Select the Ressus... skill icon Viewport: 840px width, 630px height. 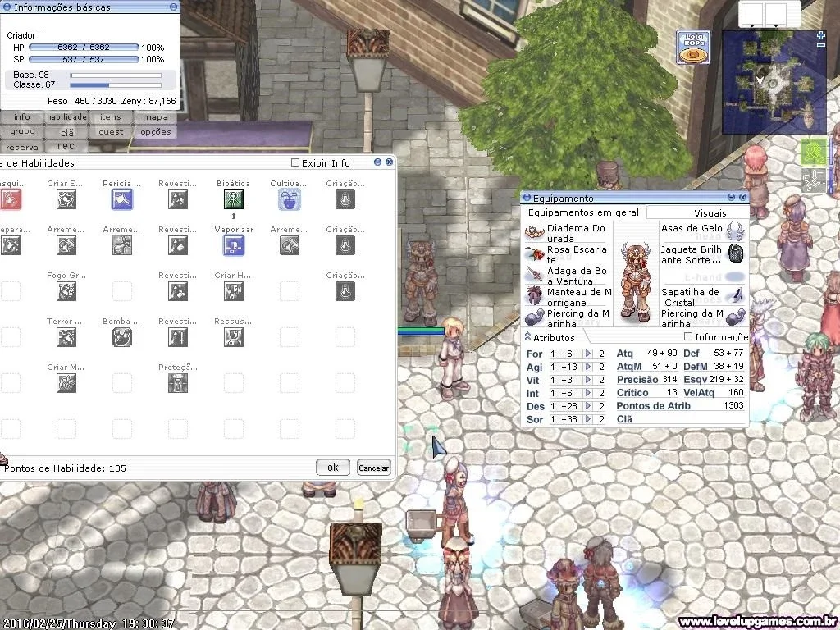point(234,337)
